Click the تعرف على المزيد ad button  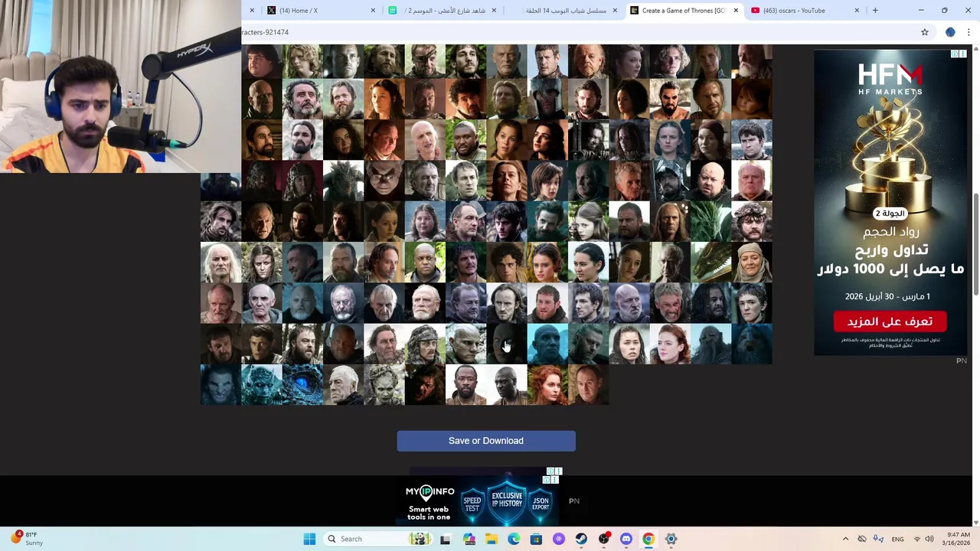(890, 321)
